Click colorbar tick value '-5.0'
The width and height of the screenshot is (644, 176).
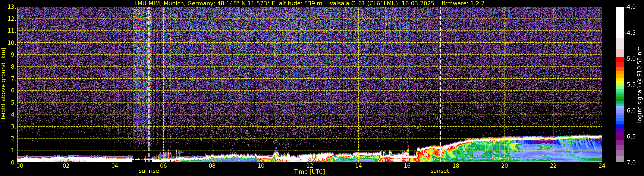pyautogui.click(x=630, y=59)
